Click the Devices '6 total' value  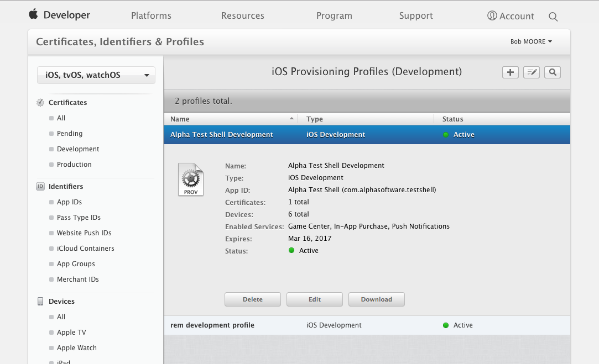[298, 214]
